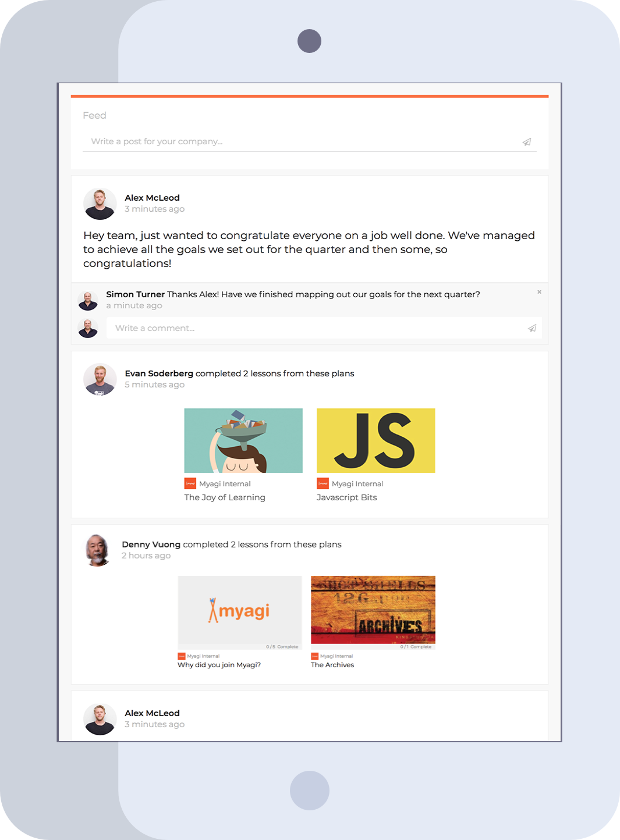The width and height of the screenshot is (620, 840).
Task: Open The Archives plan thumbnail
Action: point(373,613)
